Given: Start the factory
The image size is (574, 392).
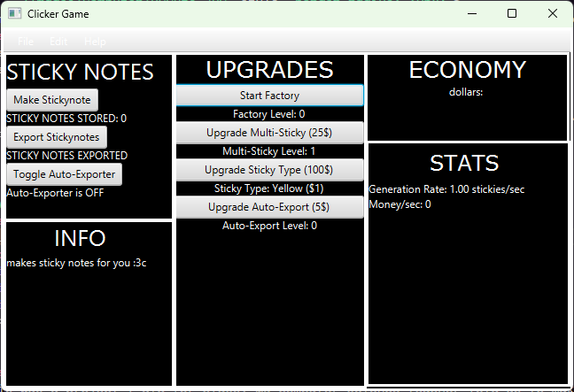Looking at the screenshot, I should (x=269, y=96).
